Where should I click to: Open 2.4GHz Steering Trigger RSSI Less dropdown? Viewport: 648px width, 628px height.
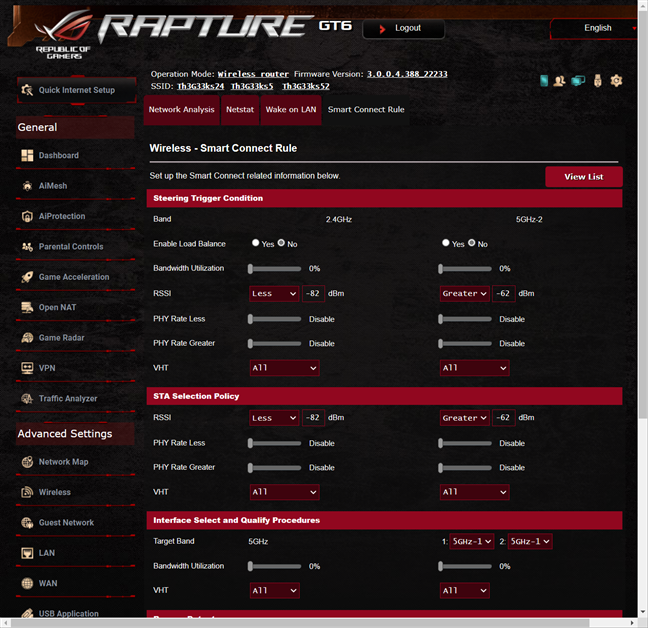click(274, 294)
